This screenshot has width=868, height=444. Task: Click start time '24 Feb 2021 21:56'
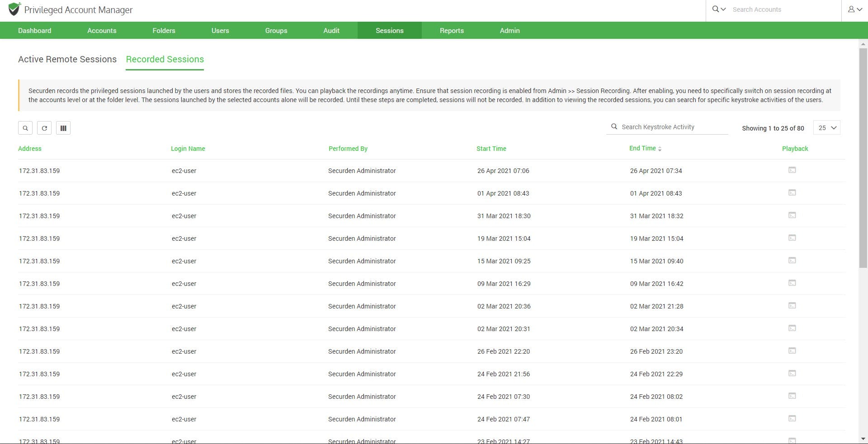click(504, 374)
